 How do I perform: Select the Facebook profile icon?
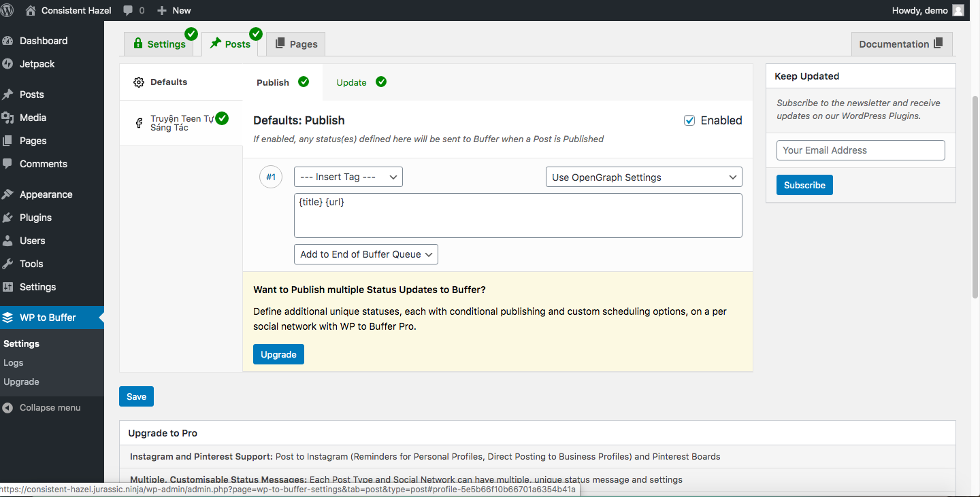coord(139,123)
